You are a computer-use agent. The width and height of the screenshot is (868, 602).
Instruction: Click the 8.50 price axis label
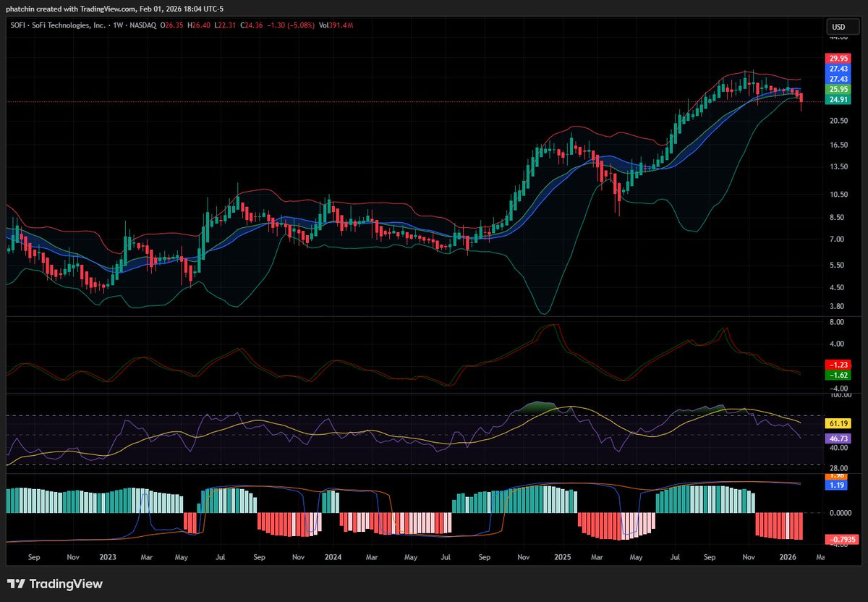(x=838, y=217)
